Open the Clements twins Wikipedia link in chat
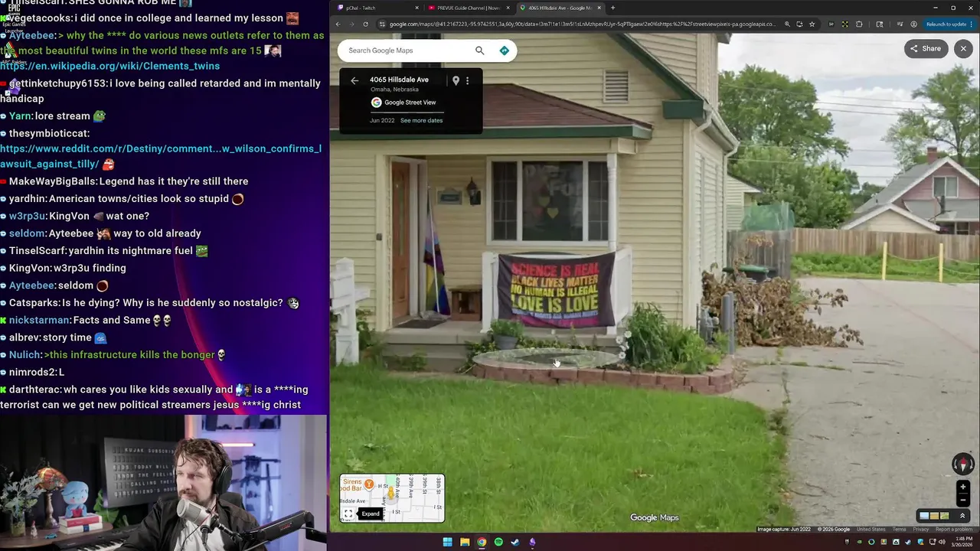The width and height of the screenshot is (980, 551). tap(109, 67)
